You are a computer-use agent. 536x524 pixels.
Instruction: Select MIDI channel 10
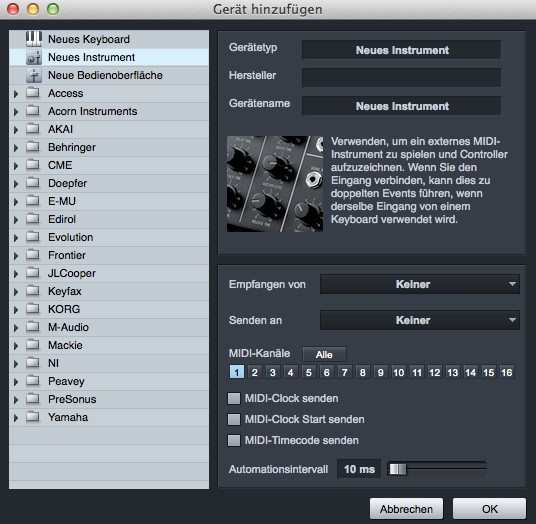tap(399, 372)
